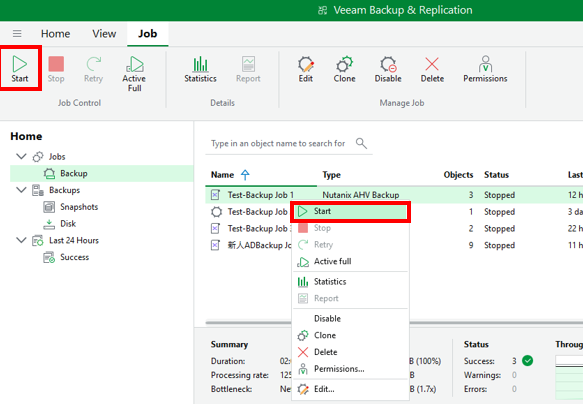Click the ribbon Edit job icon

306,69
